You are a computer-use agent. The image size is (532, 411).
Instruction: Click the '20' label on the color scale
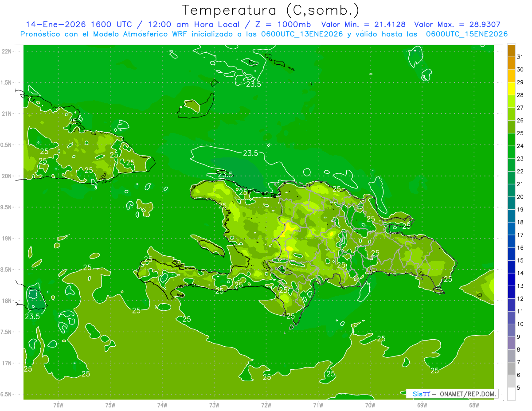point(520,197)
